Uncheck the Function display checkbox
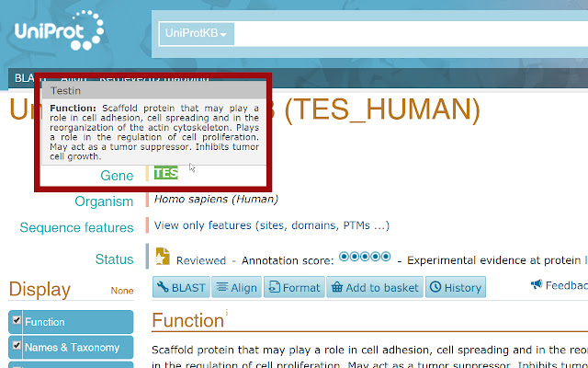This screenshot has height=368, width=588. point(17,320)
